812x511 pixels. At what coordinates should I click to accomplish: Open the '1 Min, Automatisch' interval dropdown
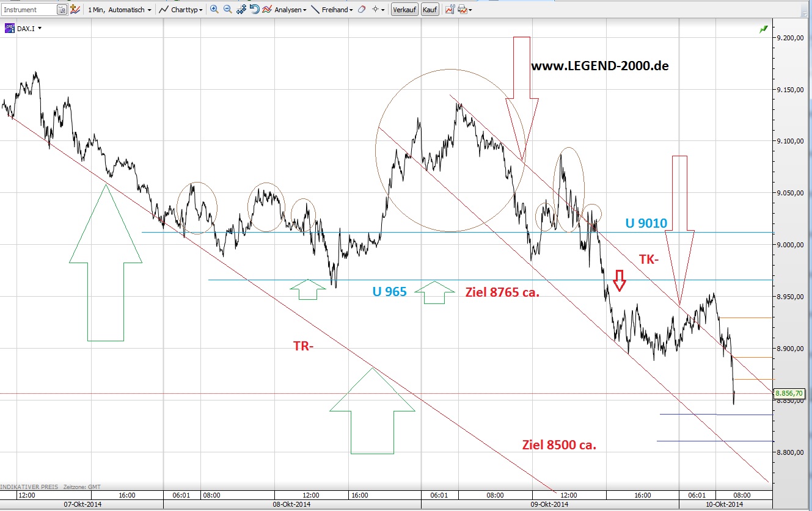[x=119, y=9]
